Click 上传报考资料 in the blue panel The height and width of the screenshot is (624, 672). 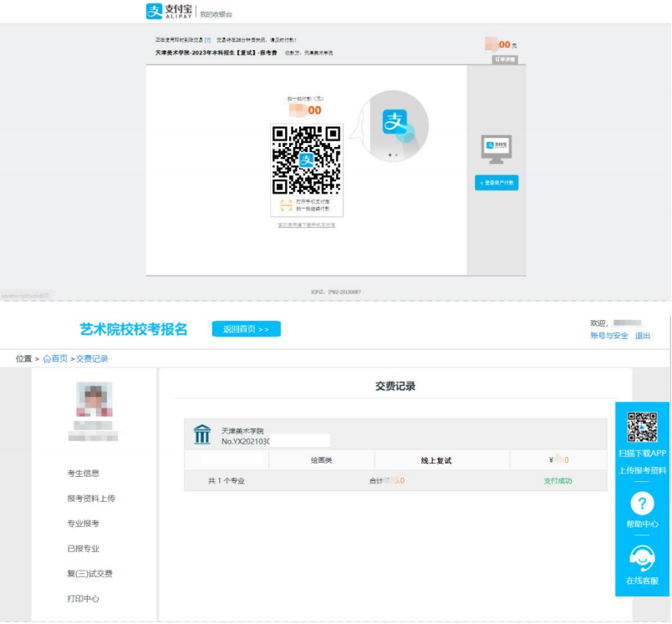(x=642, y=470)
